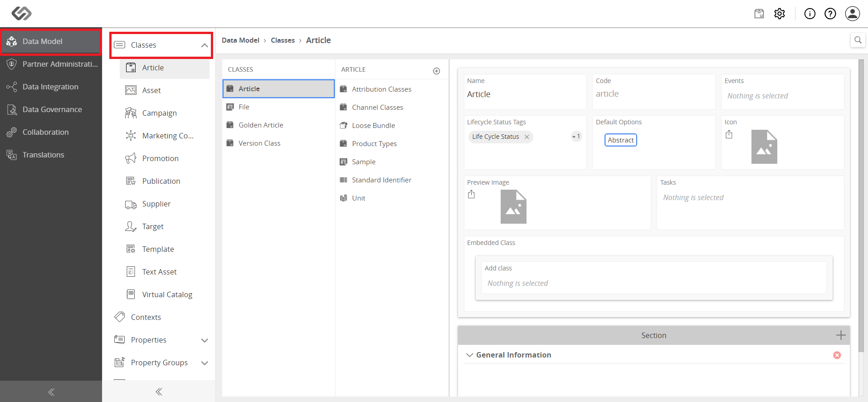Click Classes breadcrumb link
The height and width of the screenshot is (402, 868).
pos(283,40)
